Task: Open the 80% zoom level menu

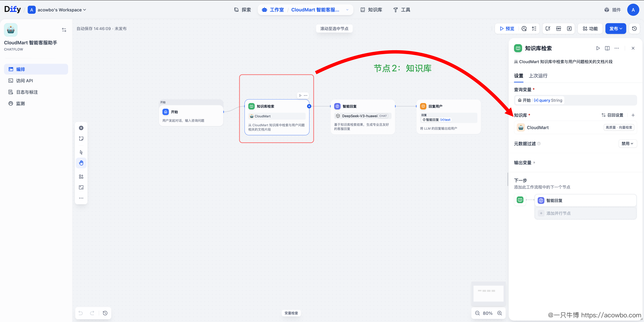Action: [x=488, y=313]
